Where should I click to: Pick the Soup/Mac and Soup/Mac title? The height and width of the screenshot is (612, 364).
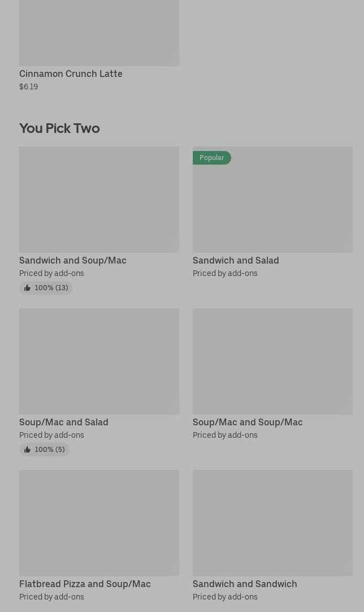click(x=248, y=422)
